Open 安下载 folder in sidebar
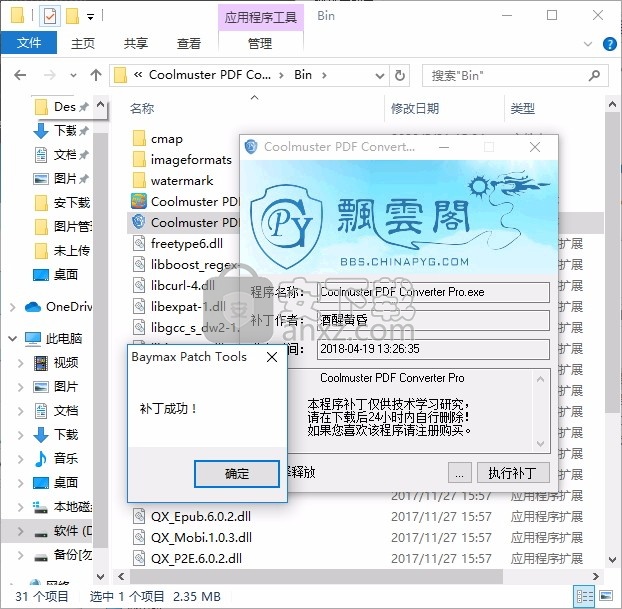The width and height of the screenshot is (622, 609). pyautogui.click(x=61, y=203)
